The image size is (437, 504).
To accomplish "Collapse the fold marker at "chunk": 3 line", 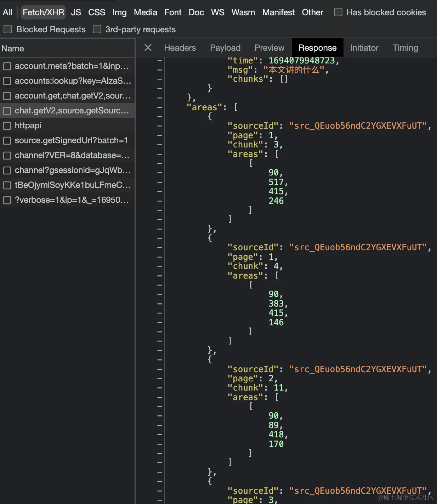I will point(160,145).
